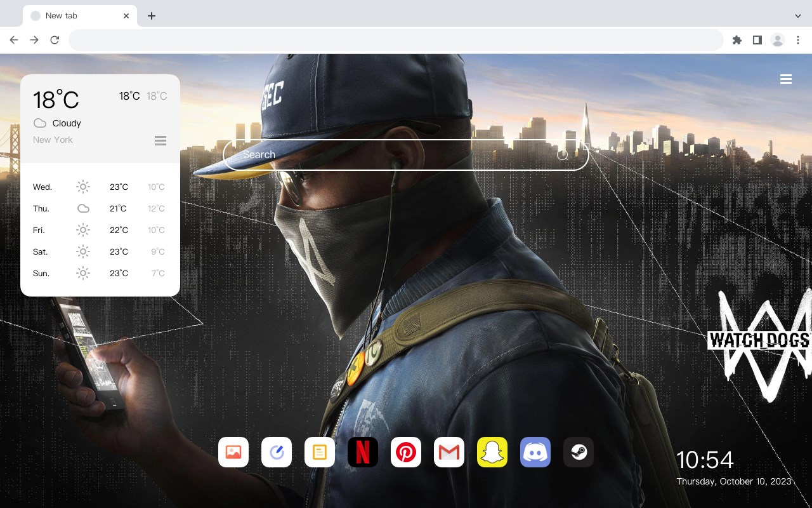
Task: Open the browser Extensions puzzle icon
Action: click(x=737, y=40)
